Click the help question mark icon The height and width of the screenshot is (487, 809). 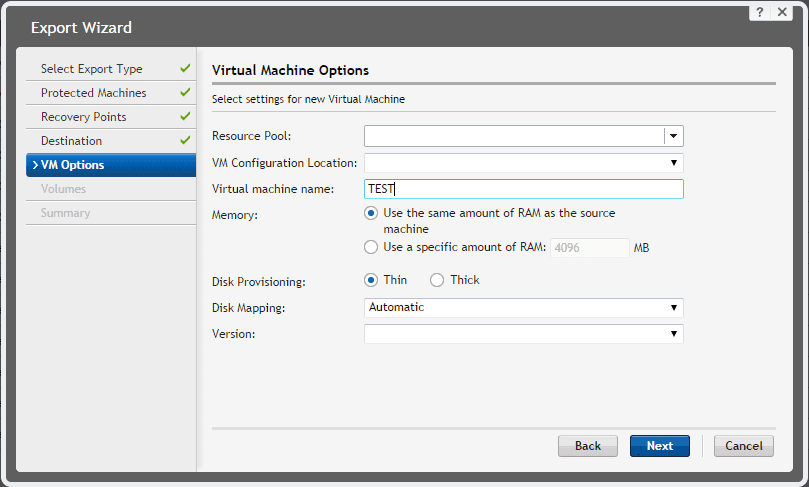(x=761, y=11)
